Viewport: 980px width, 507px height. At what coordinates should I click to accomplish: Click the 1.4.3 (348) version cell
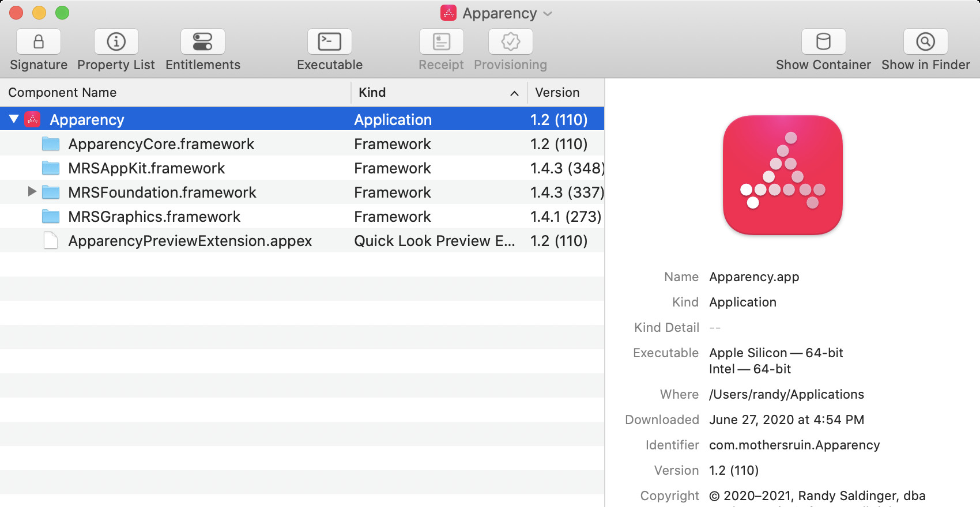point(567,168)
